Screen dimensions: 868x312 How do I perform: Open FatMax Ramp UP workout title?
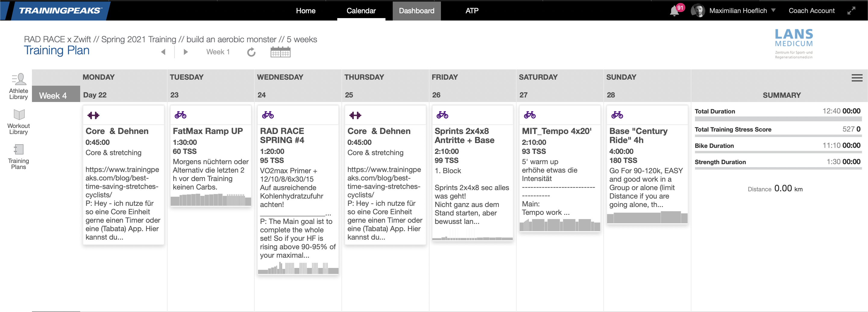(208, 131)
